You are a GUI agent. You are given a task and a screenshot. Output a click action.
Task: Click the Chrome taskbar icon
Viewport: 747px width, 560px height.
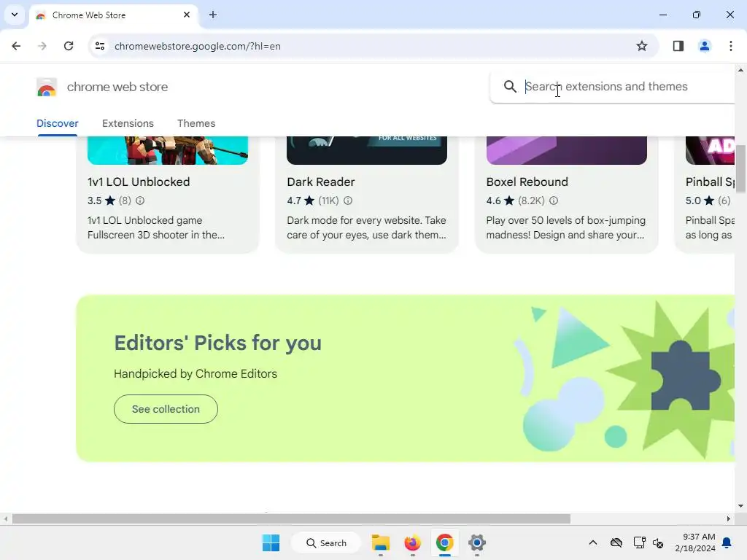(x=444, y=542)
